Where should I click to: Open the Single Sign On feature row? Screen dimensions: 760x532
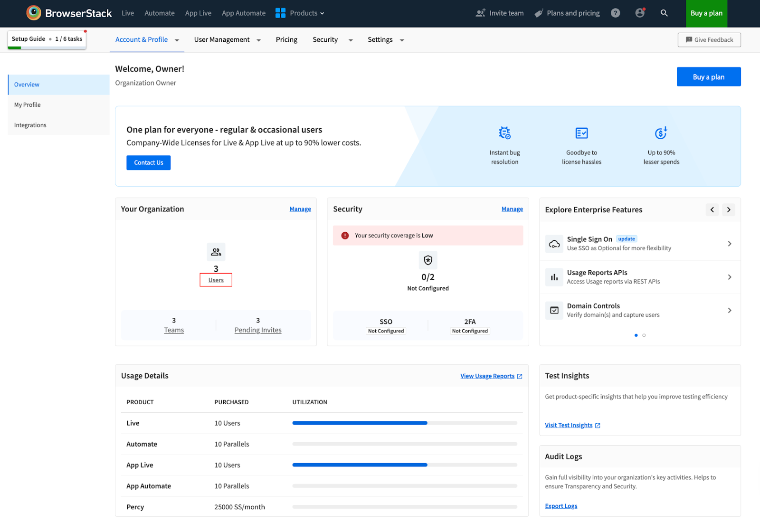[x=639, y=244]
